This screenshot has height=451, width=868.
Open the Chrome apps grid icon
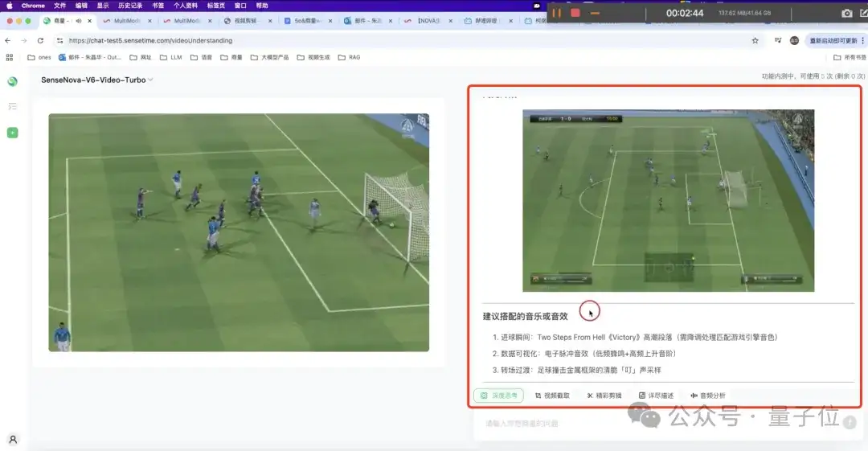[x=10, y=57]
